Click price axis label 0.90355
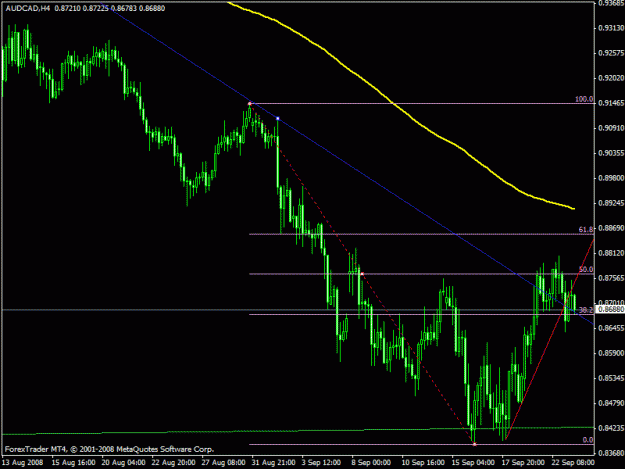 tap(611, 153)
